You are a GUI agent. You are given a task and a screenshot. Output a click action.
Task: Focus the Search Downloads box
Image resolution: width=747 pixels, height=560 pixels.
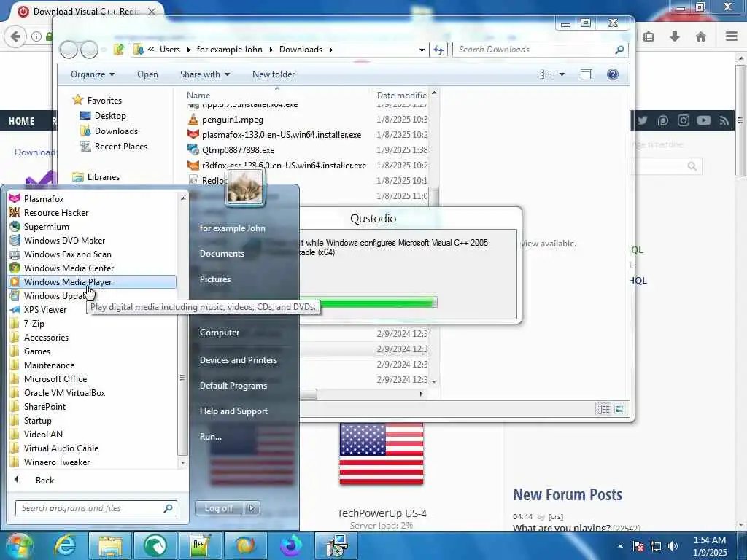(x=541, y=50)
